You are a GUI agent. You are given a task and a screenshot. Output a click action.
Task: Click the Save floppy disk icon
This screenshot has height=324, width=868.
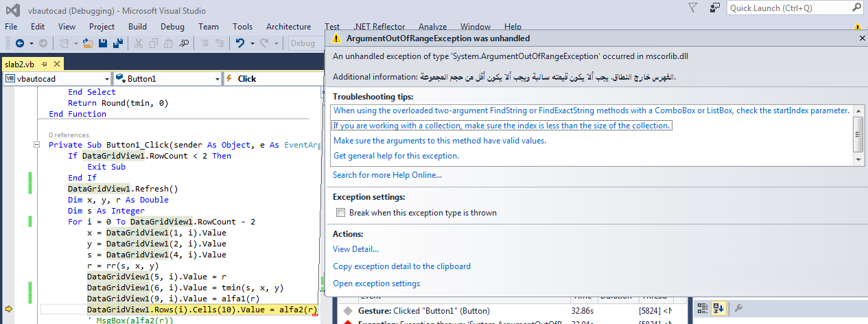click(x=103, y=43)
